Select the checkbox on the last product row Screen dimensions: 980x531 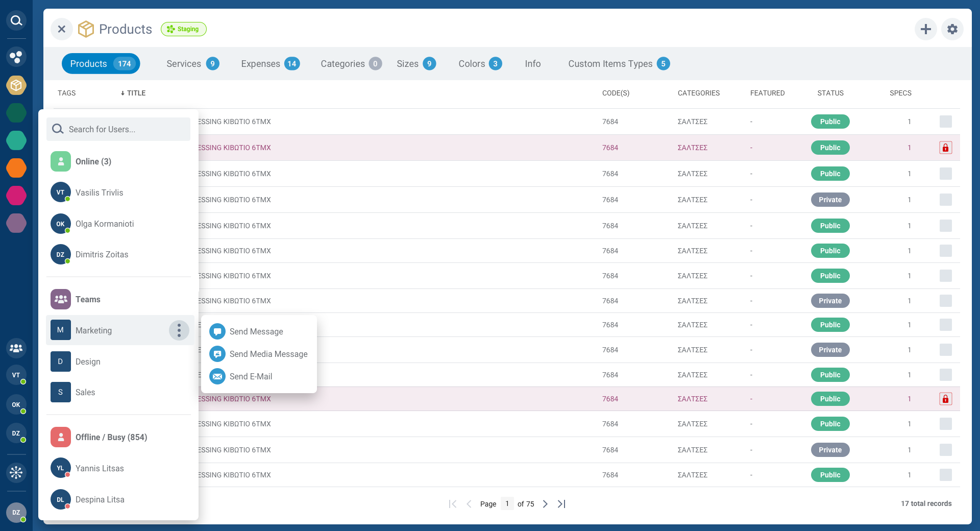click(945, 475)
